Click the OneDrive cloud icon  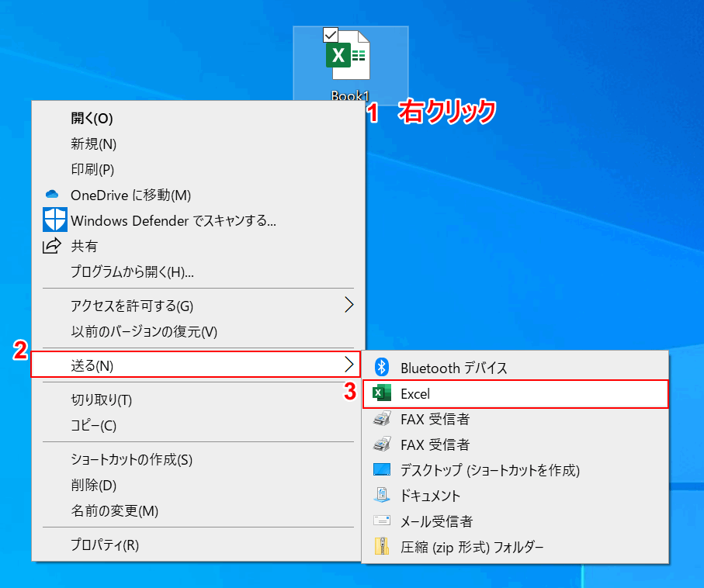(50, 195)
